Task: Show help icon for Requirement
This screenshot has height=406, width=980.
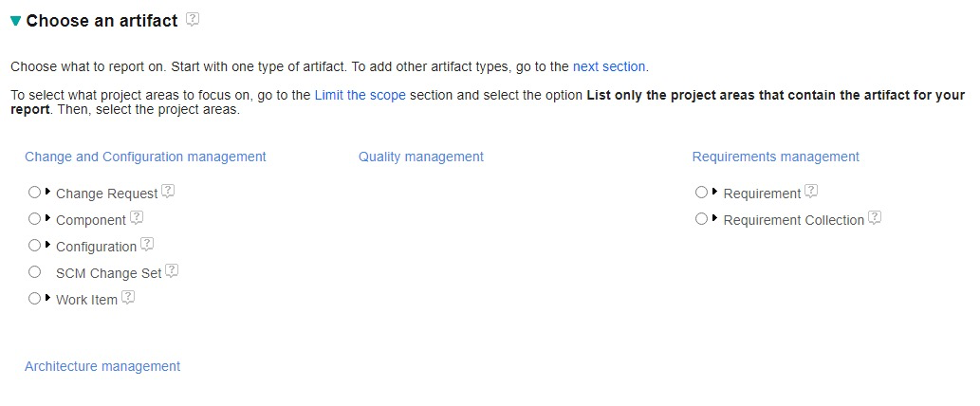Action: point(811,191)
